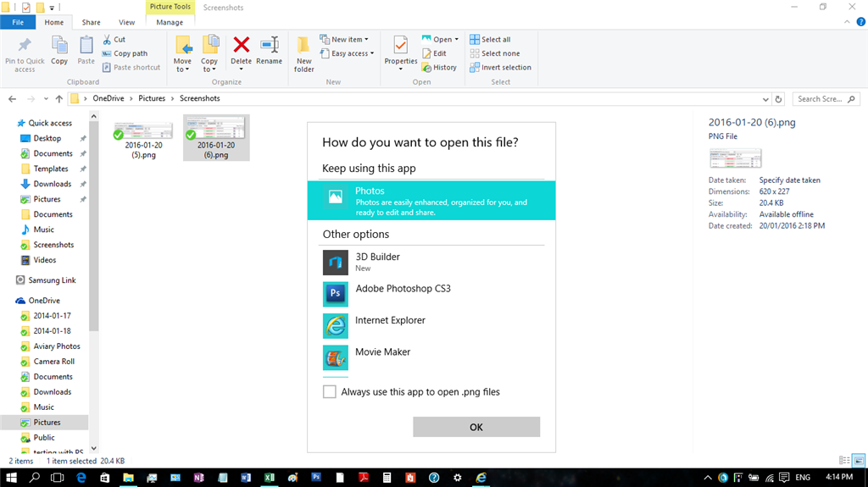The height and width of the screenshot is (487, 868).
Task: Open the quick access toolbar customize arrow
Action: click(x=52, y=8)
